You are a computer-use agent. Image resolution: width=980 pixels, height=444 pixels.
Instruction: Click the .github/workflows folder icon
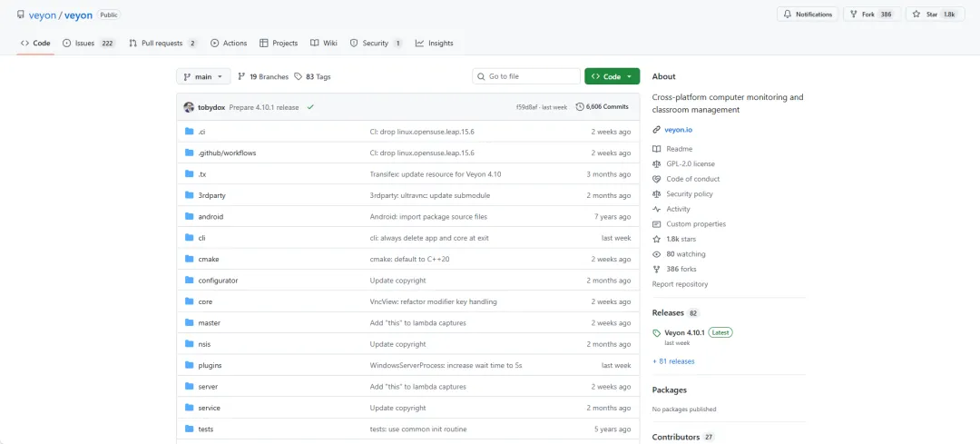190,153
